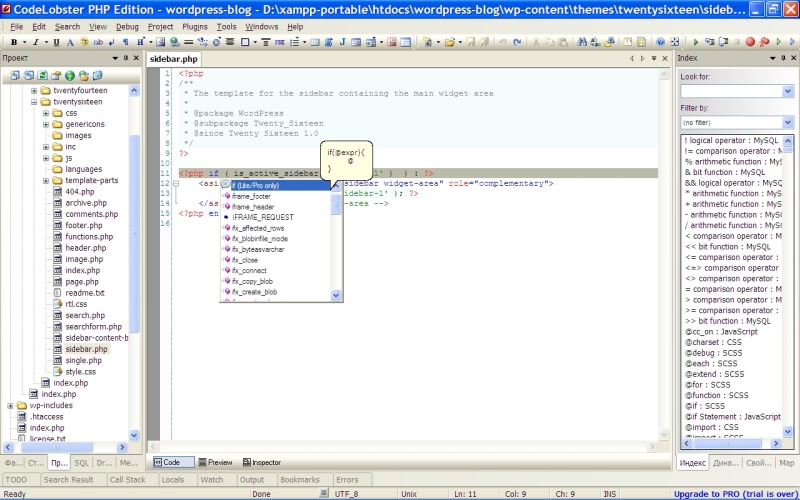800x500 pixels.
Task: Insert hyperlink globe icon
Action: 174,42
